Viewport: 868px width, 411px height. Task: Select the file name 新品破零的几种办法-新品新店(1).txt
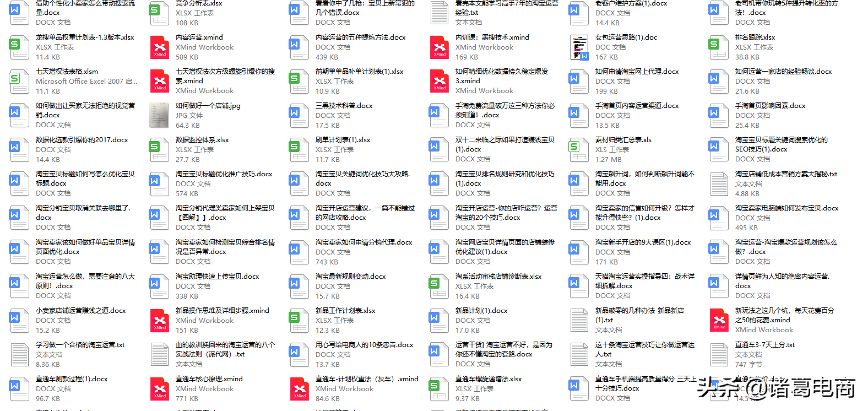[x=639, y=315]
